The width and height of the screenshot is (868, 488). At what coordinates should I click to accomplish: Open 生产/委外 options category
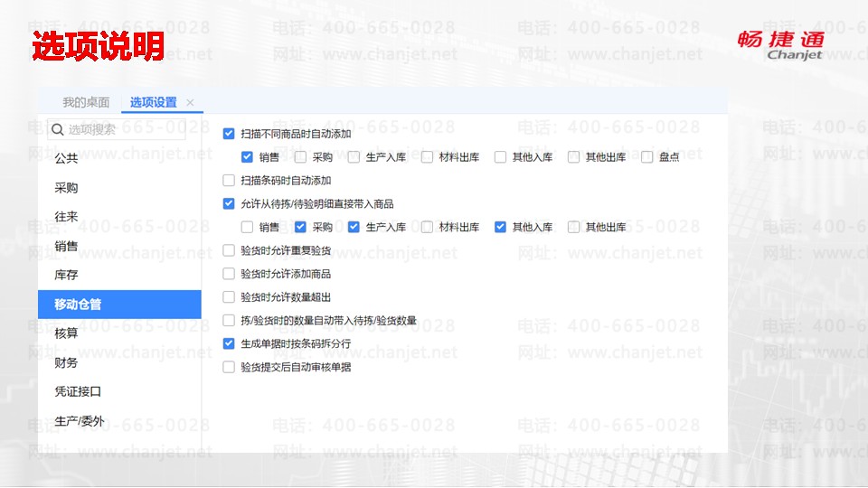(x=119, y=421)
